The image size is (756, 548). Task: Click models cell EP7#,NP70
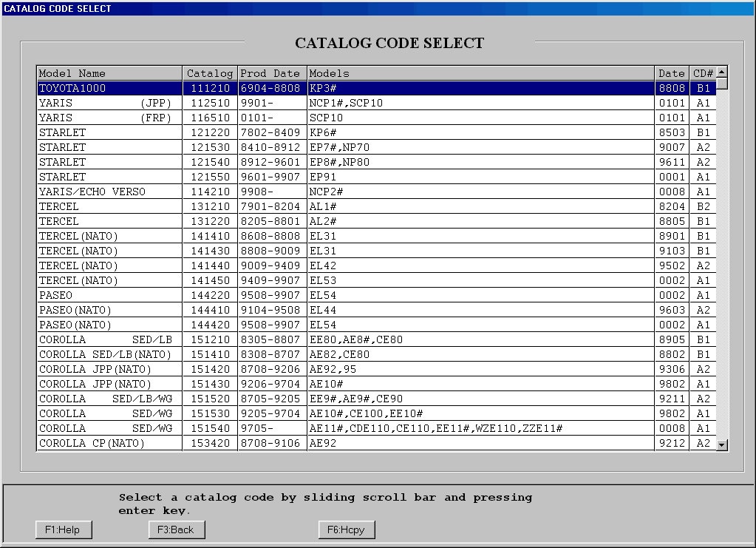[x=480, y=148]
